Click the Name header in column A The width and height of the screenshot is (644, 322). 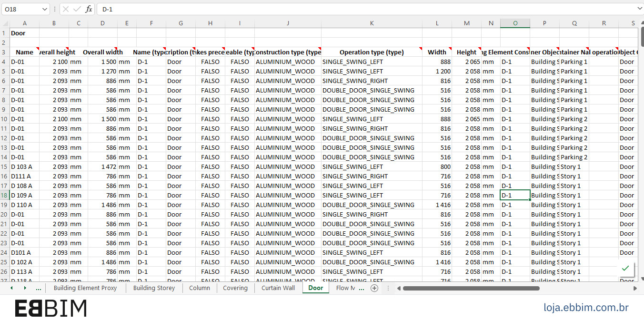coord(24,52)
